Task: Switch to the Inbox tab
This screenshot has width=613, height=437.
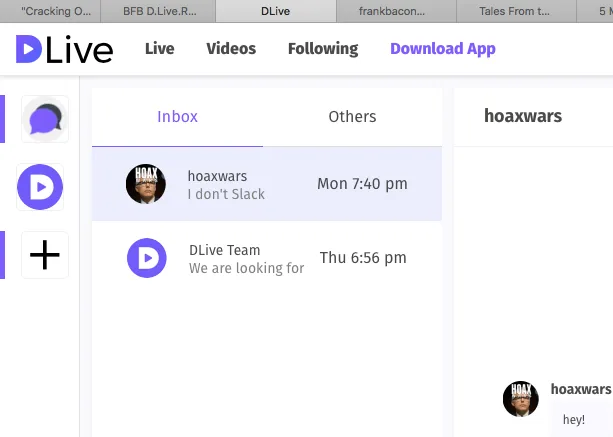Action: pyautogui.click(x=177, y=117)
